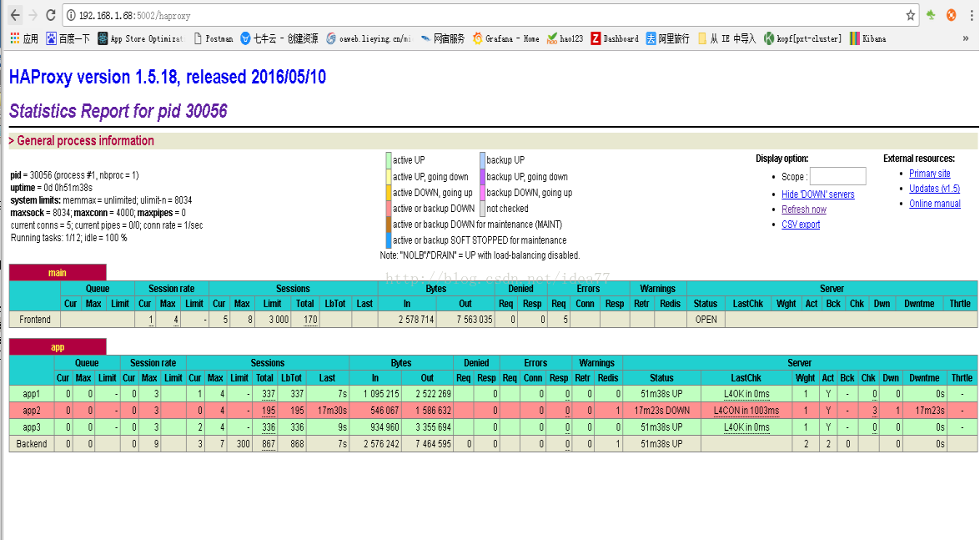Open the 百度一下 bookmark
Image resolution: width=980 pixels, height=540 pixels.
[x=68, y=38]
